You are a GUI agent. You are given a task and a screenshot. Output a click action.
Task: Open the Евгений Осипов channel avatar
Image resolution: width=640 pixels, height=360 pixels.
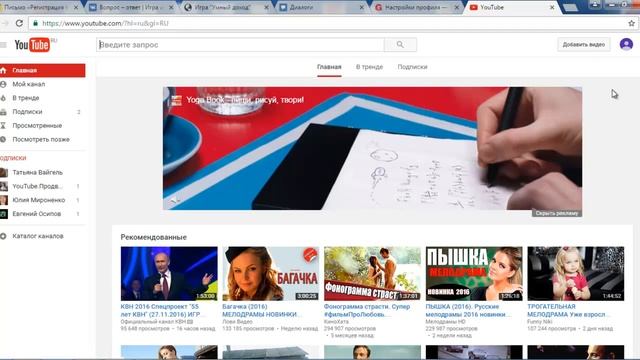4,214
